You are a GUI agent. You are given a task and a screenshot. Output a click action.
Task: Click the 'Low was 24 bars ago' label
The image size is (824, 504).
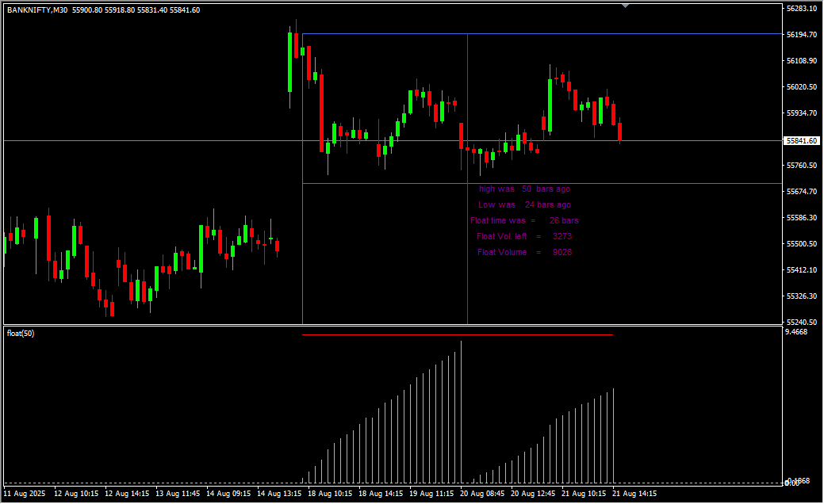(524, 205)
